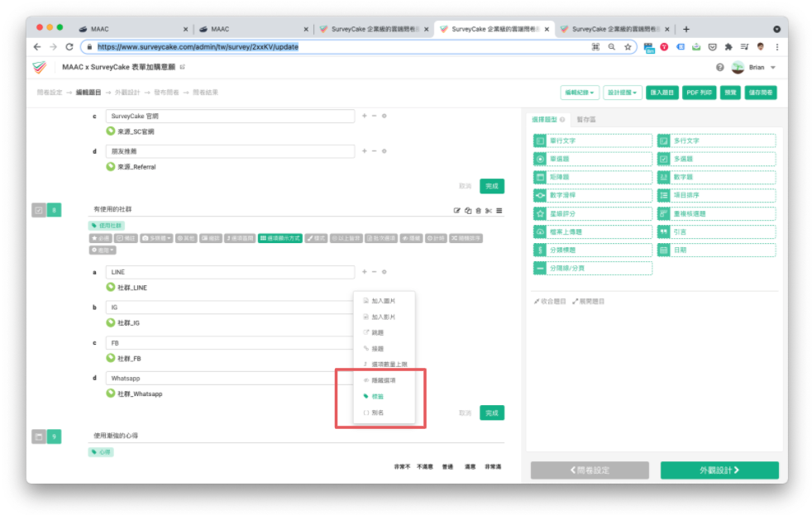Click the Whatsapp option text field
The image size is (812, 515).
point(230,379)
